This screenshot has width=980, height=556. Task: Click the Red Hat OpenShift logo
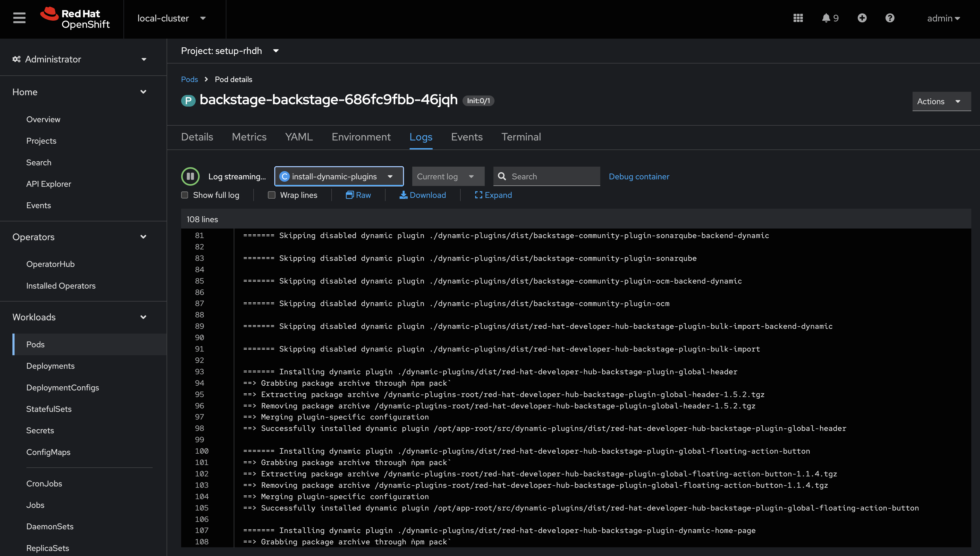pos(75,18)
